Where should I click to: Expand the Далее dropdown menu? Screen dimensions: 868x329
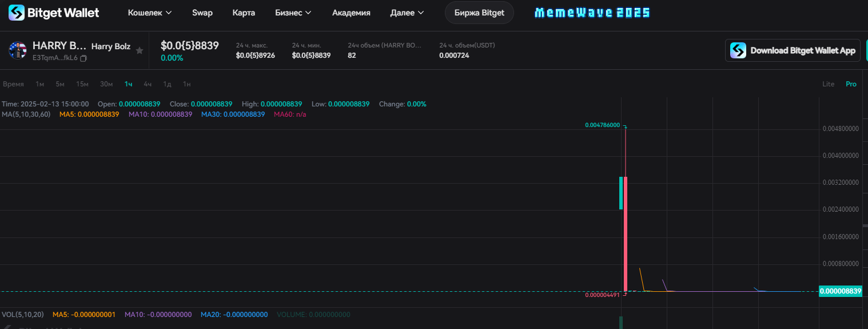click(407, 13)
